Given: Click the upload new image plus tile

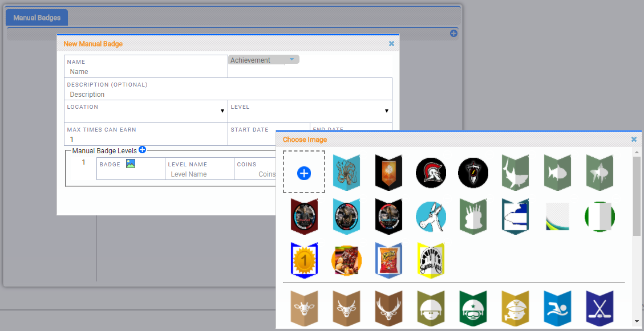Looking at the screenshot, I should [x=304, y=173].
